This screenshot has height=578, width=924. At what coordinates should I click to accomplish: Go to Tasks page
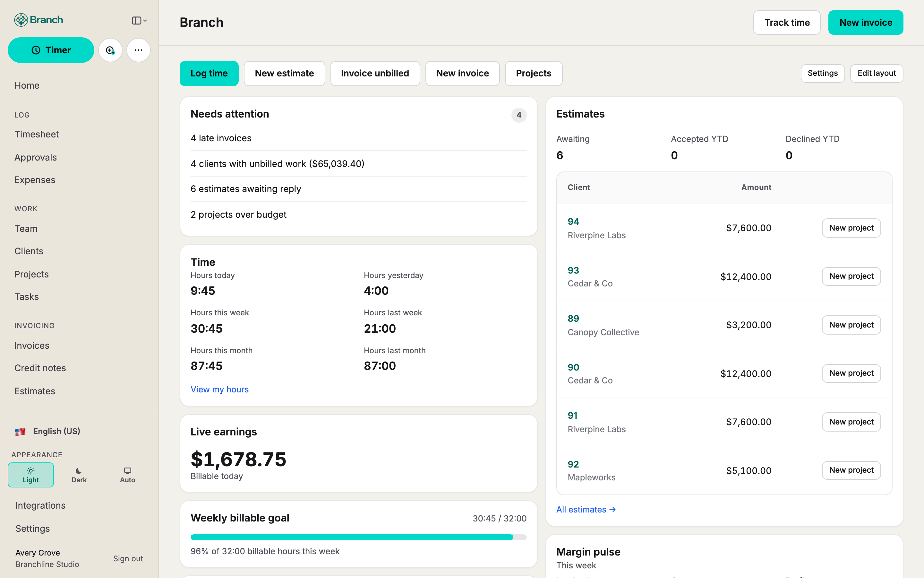point(26,297)
